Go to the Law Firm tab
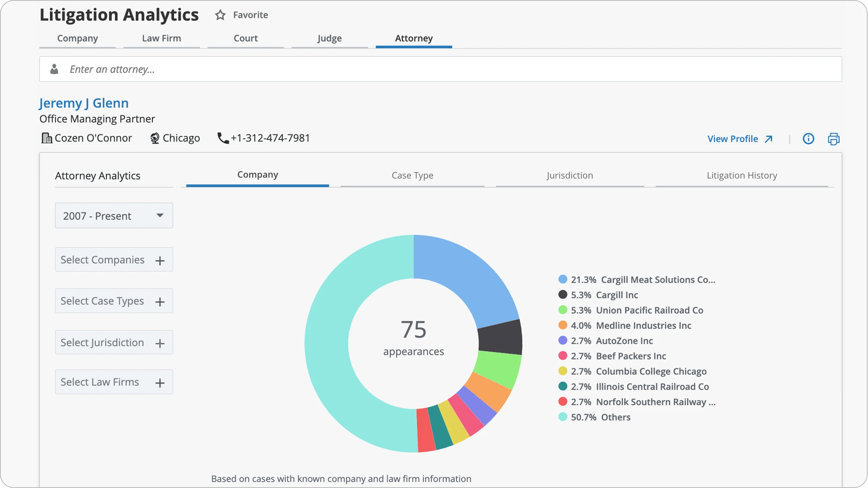Viewport: 868px width, 488px height. click(161, 38)
